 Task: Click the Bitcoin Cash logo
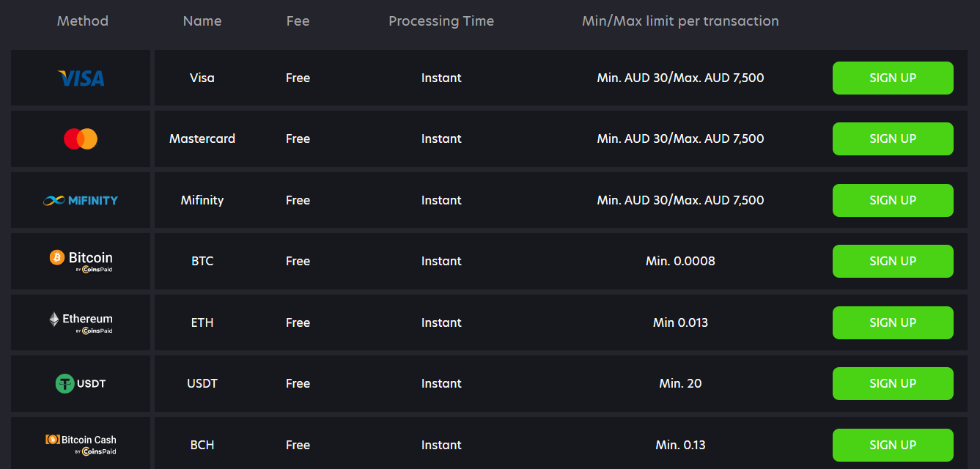coord(81,444)
